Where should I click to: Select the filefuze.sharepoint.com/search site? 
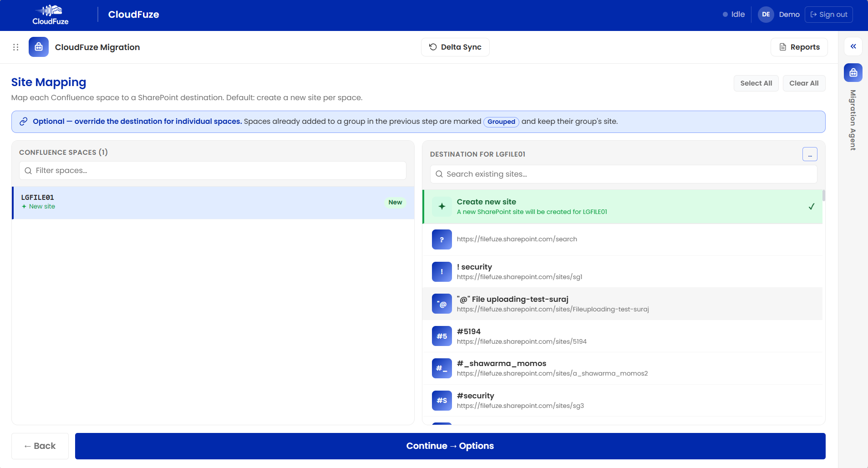click(x=622, y=239)
